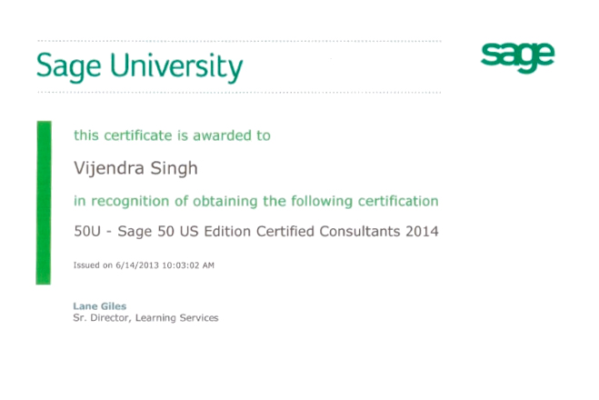Click the word 'University' in the heading
Screen dimensions: 599x400
176,66
